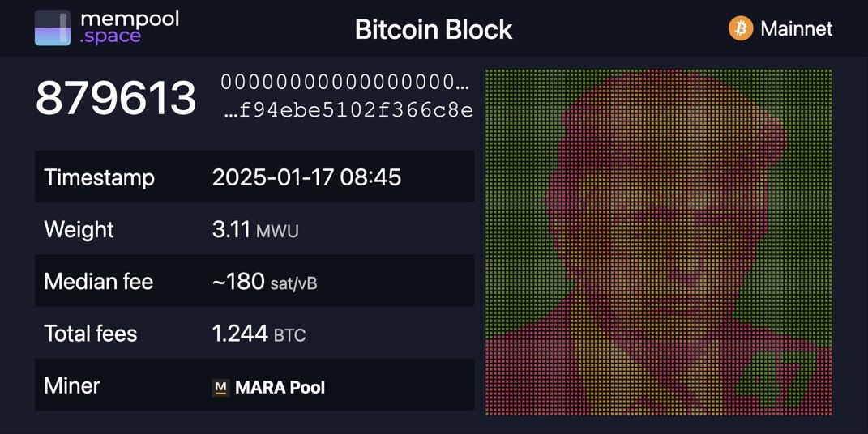Screen dimensions: 868x434
Task: Click the "Bitcoin Block" page title
Action: tap(434, 30)
